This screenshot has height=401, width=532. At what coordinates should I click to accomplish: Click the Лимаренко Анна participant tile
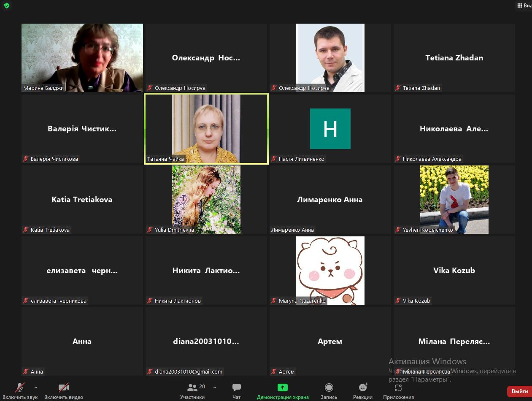[330, 200]
